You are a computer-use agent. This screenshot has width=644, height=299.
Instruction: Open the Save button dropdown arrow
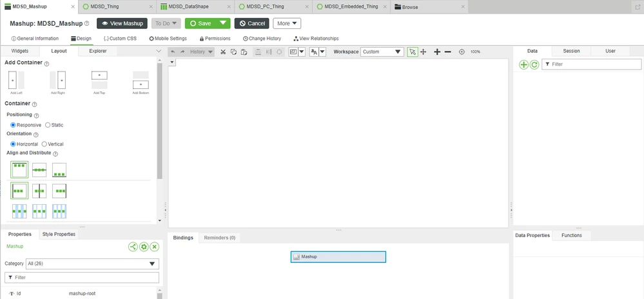tap(223, 23)
